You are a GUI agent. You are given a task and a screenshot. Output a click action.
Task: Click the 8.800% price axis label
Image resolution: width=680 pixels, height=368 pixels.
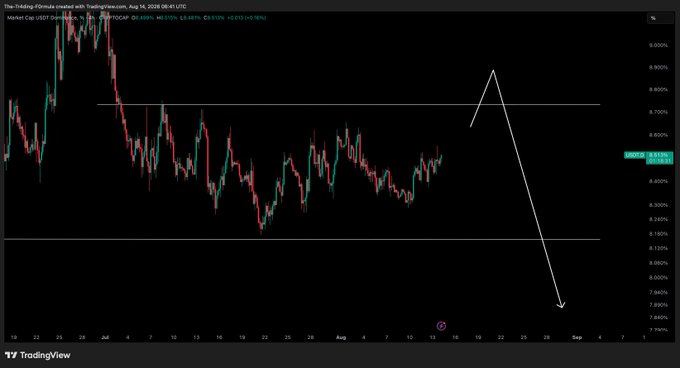pyautogui.click(x=658, y=90)
